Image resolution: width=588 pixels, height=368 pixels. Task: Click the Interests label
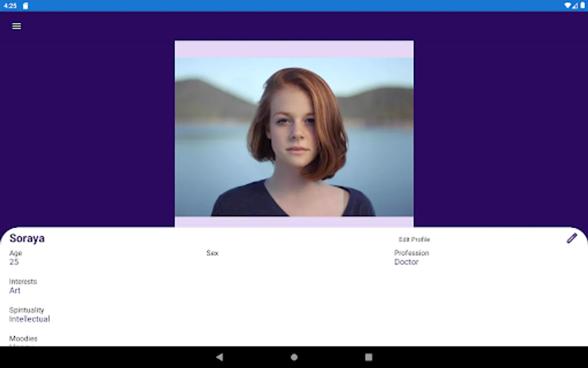coord(23,282)
